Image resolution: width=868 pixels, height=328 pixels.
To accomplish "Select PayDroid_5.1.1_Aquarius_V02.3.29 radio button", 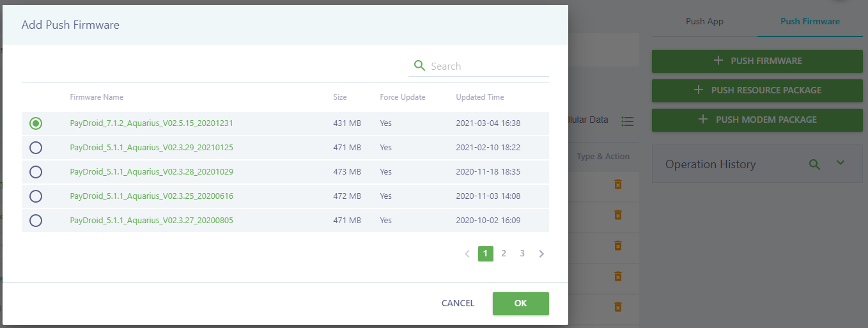I will [36, 148].
